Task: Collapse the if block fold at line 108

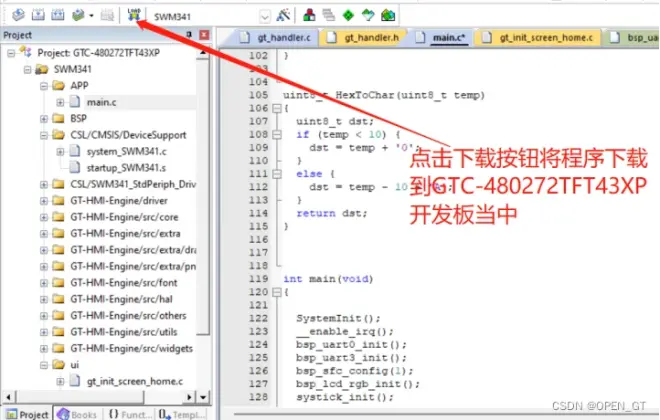Action: [x=275, y=133]
